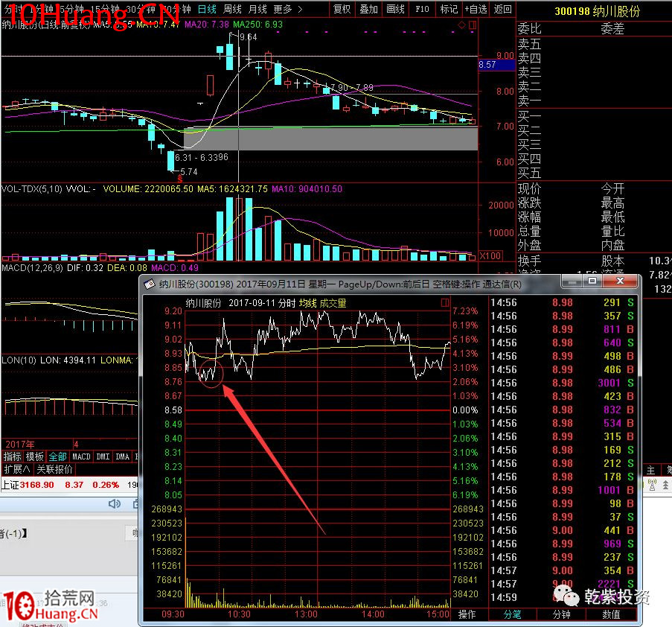Screen dimensions: 672x627
Task: Click the 5.74 low price label on the chart
Action: pos(189,171)
